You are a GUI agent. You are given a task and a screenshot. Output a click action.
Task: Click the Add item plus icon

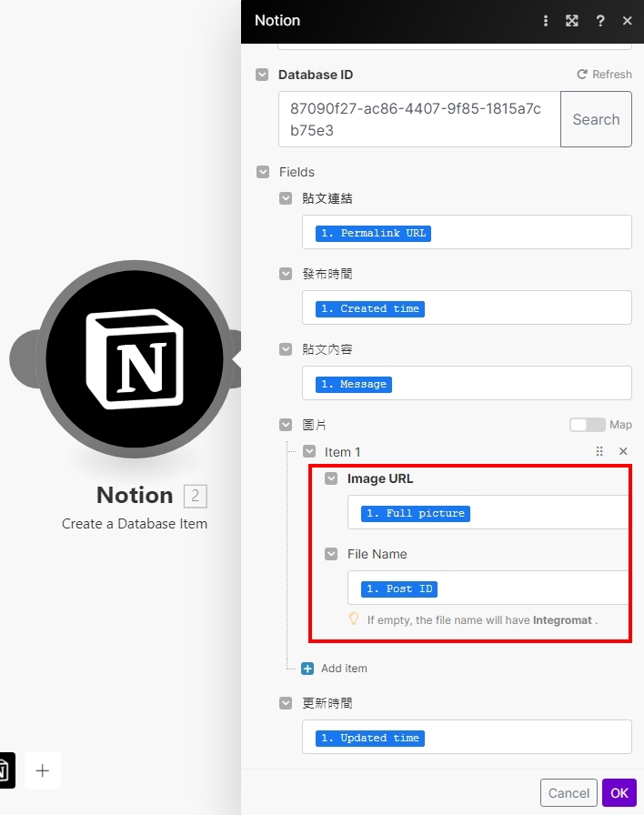[307, 669]
